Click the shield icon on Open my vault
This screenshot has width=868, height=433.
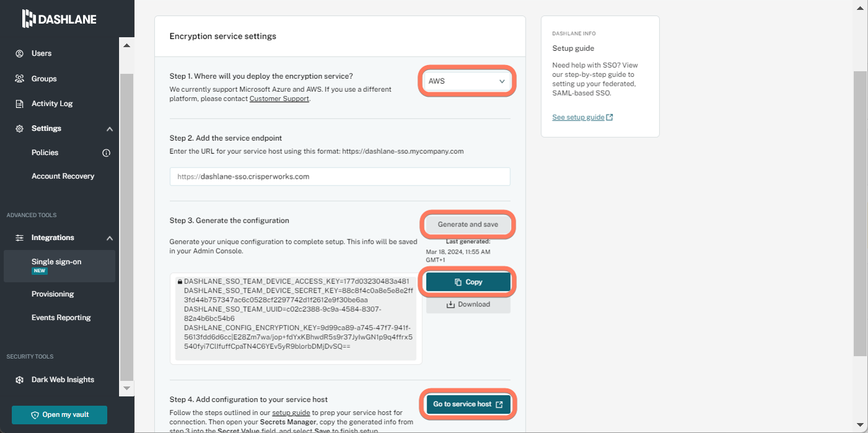coord(35,415)
